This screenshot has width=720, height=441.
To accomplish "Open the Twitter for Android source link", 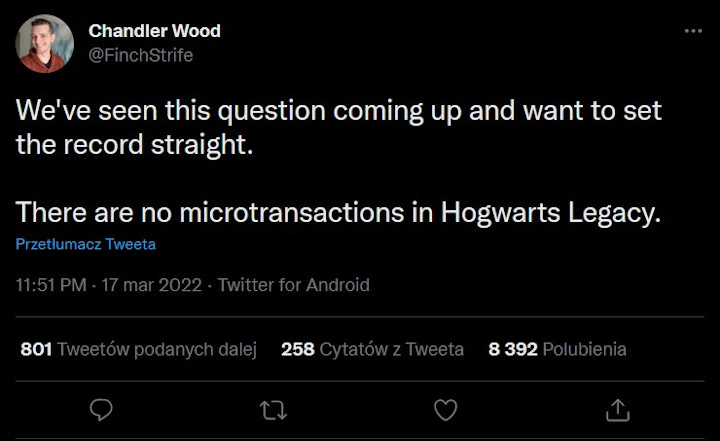I will click(x=293, y=285).
